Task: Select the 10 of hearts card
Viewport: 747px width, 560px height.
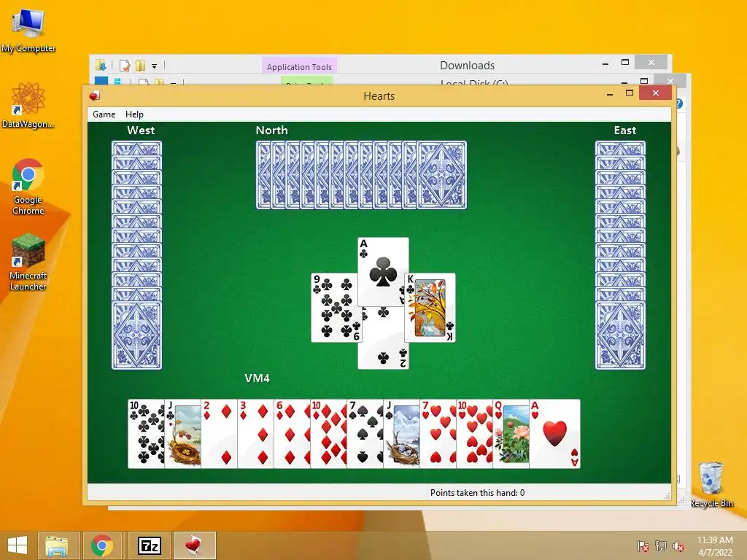Action: (474, 434)
